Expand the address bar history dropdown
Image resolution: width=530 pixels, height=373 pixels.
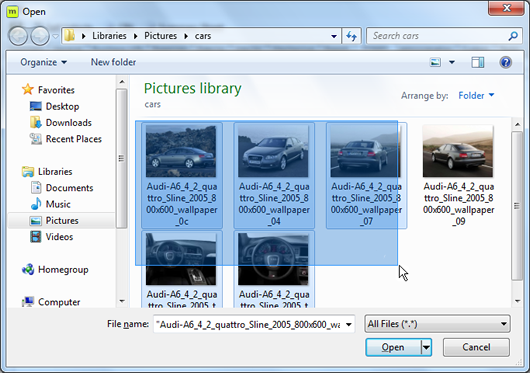(x=334, y=36)
